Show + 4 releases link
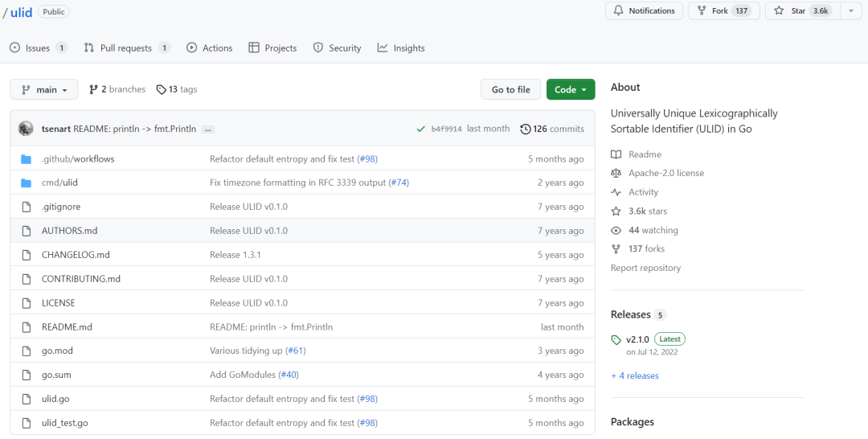Screen dimensions: 868x439 click(x=635, y=376)
